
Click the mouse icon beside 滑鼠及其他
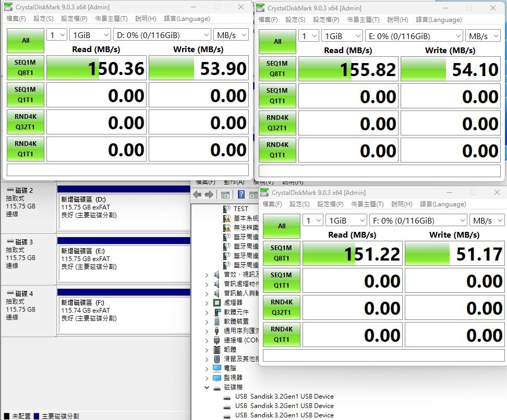(217, 359)
